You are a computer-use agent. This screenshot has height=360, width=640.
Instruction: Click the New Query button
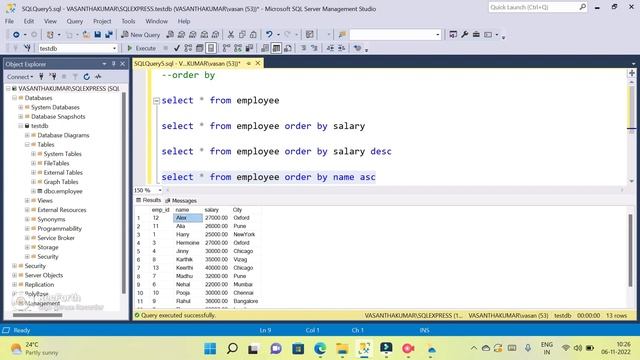click(140, 35)
